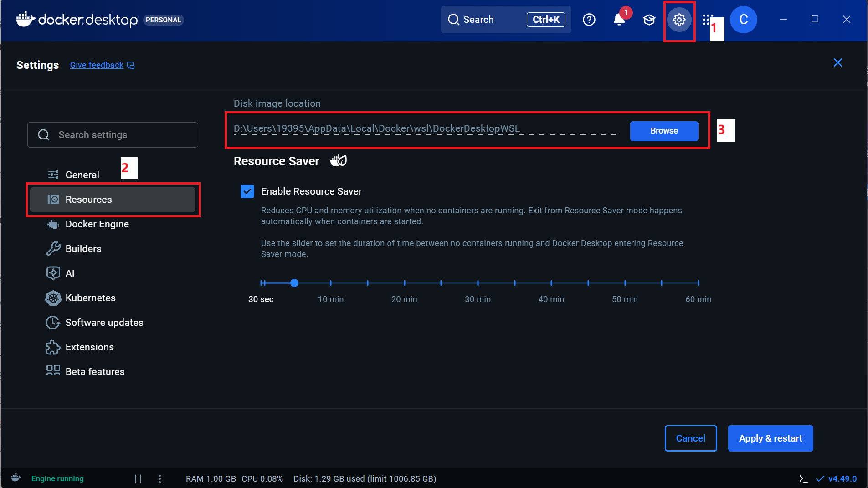Click the Docker whale icon in the status bar
868x488 pixels.
[15, 477]
